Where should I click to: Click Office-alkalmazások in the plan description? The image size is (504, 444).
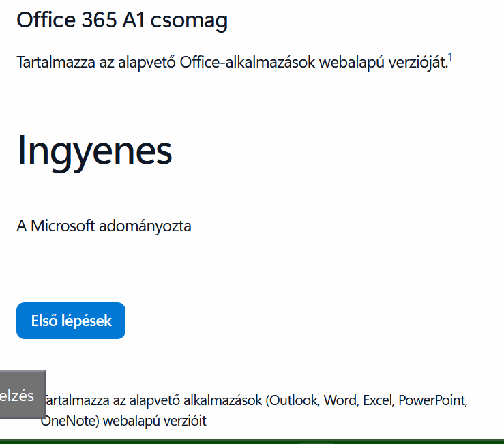pyautogui.click(x=248, y=63)
